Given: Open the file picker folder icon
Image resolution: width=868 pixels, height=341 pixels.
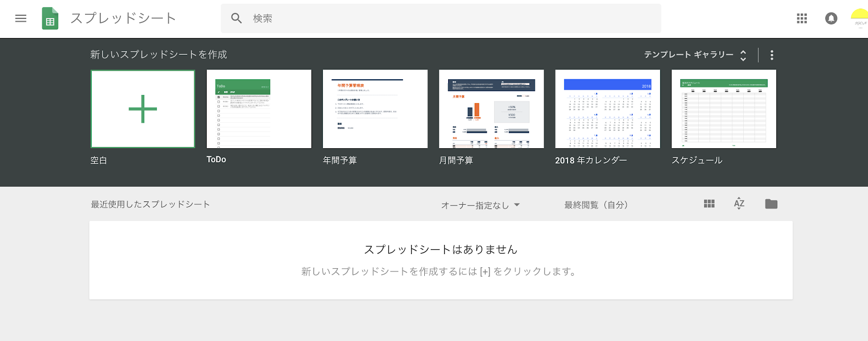Looking at the screenshot, I should 771,204.
